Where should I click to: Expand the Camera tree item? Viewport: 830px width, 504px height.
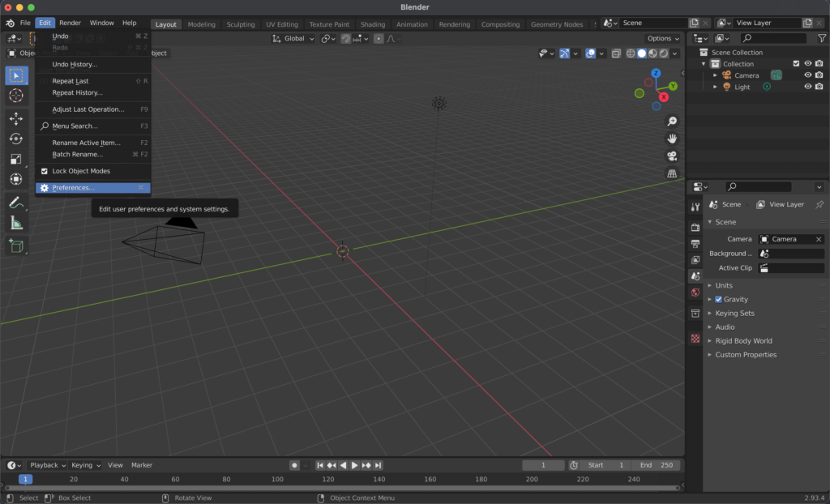tap(715, 75)
